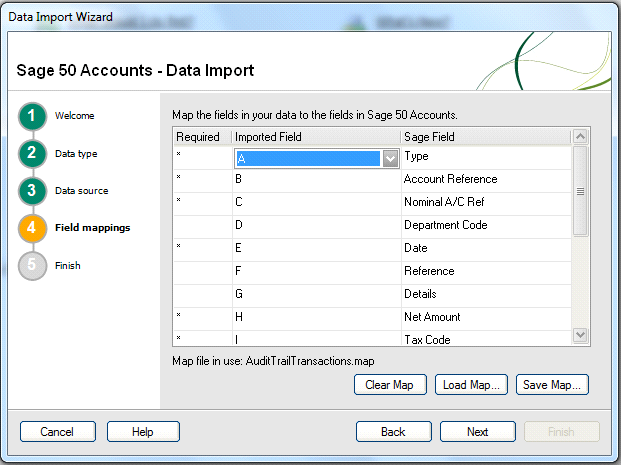
Task: Open Help for the import wizard
Action: pos(143,432)
